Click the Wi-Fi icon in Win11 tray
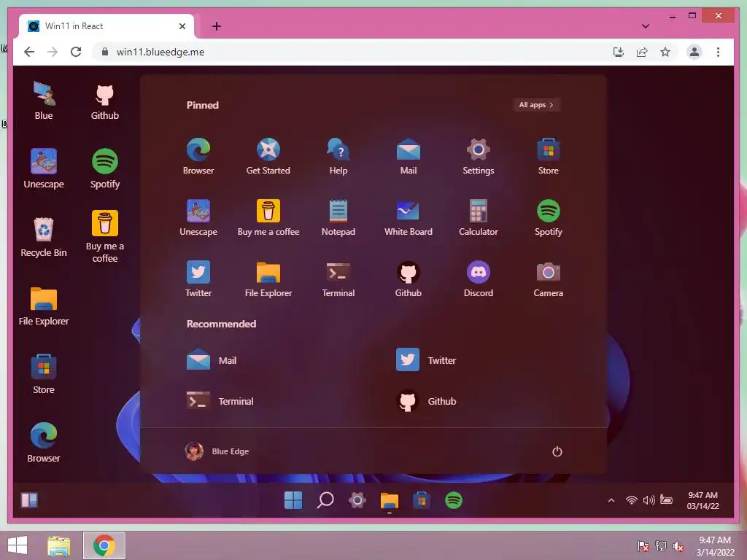This screenshot has height=560, width=747. pyautogui.click(x=631, y=500)
